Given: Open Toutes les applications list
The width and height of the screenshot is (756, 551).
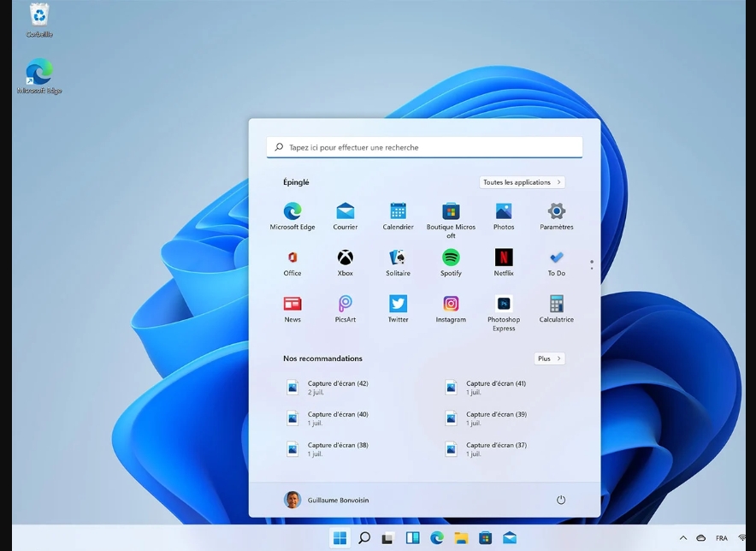Looking at the screenshot, I should click(522, 181).
